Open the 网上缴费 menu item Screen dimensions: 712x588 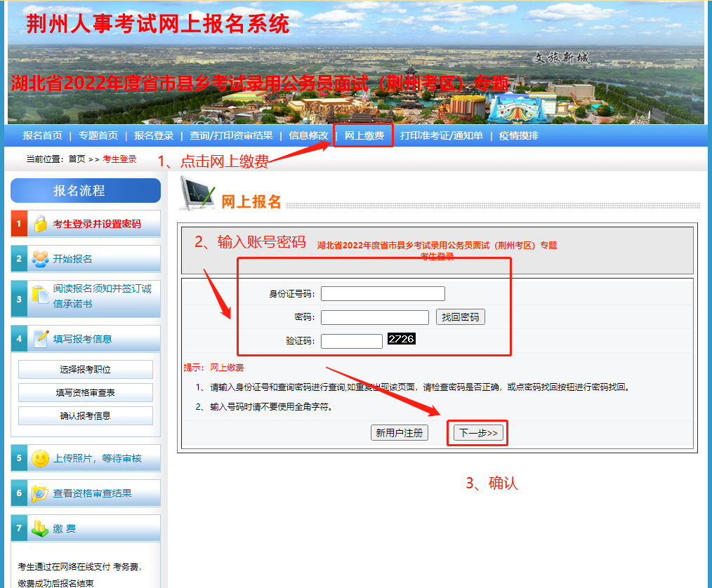click(x=364, y=135)
